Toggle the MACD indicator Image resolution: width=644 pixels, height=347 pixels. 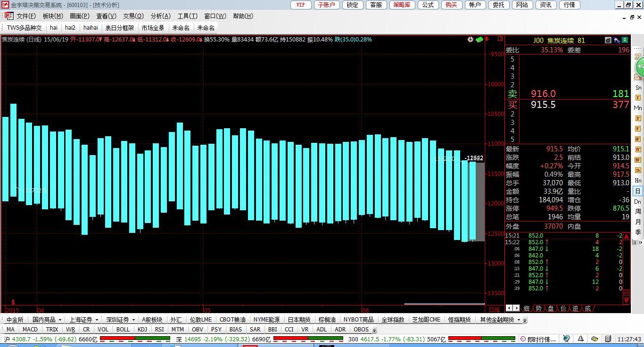coord(30,330)
